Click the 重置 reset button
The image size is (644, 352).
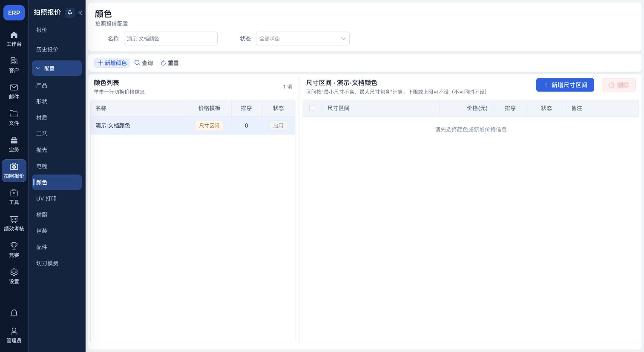170,63
